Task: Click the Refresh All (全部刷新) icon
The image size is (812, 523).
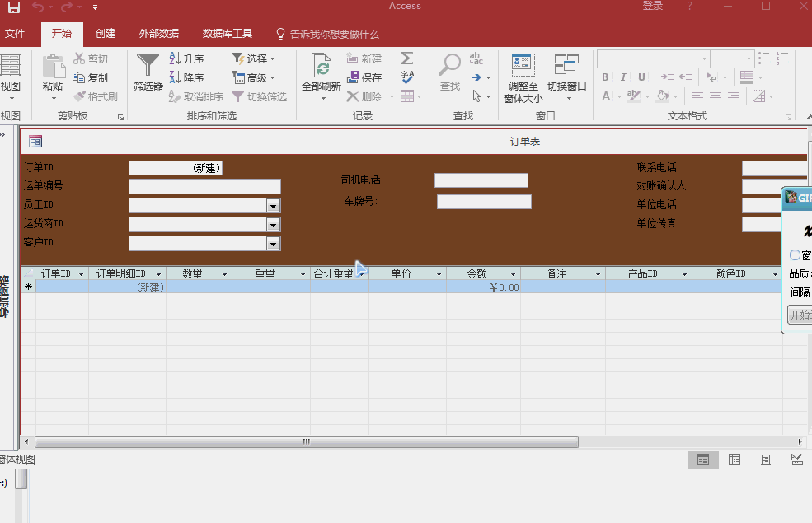Action: coord(322,66)
